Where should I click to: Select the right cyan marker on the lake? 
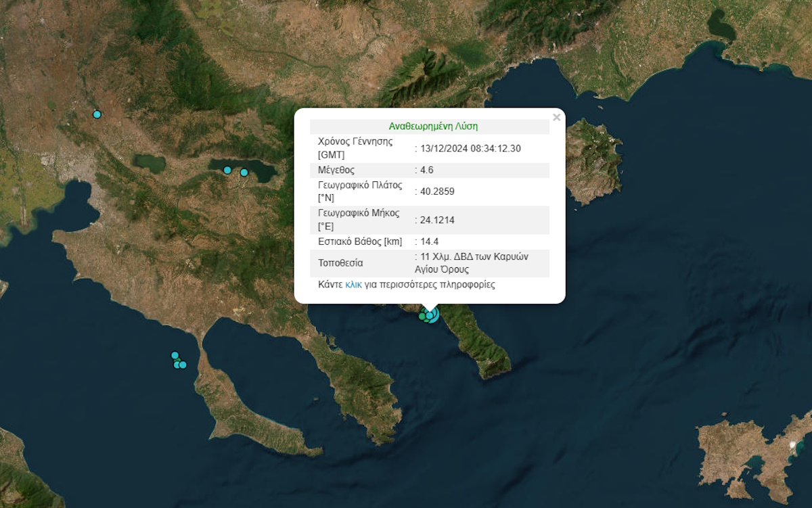coord(244,172)
